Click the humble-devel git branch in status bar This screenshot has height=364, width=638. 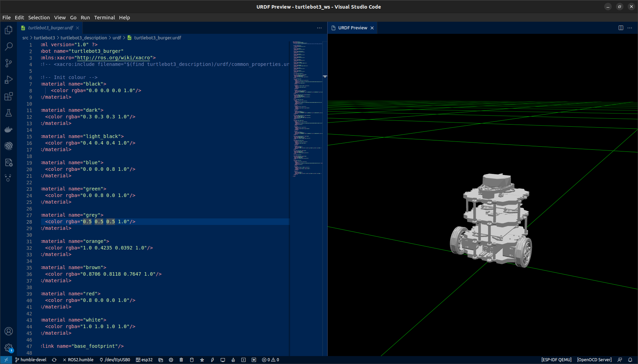pyautogui.click(x=31, y=360)
